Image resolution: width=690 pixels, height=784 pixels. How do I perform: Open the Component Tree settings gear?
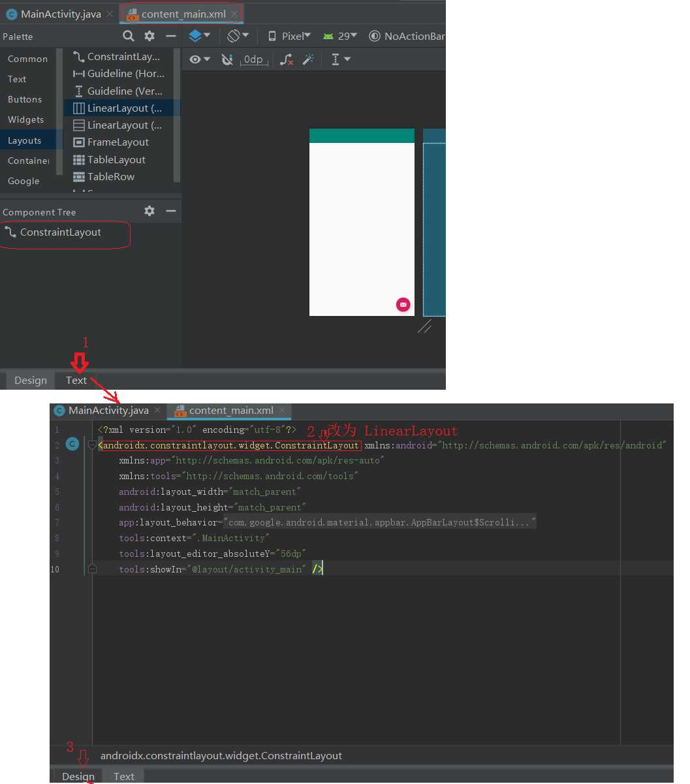[149, 211]
